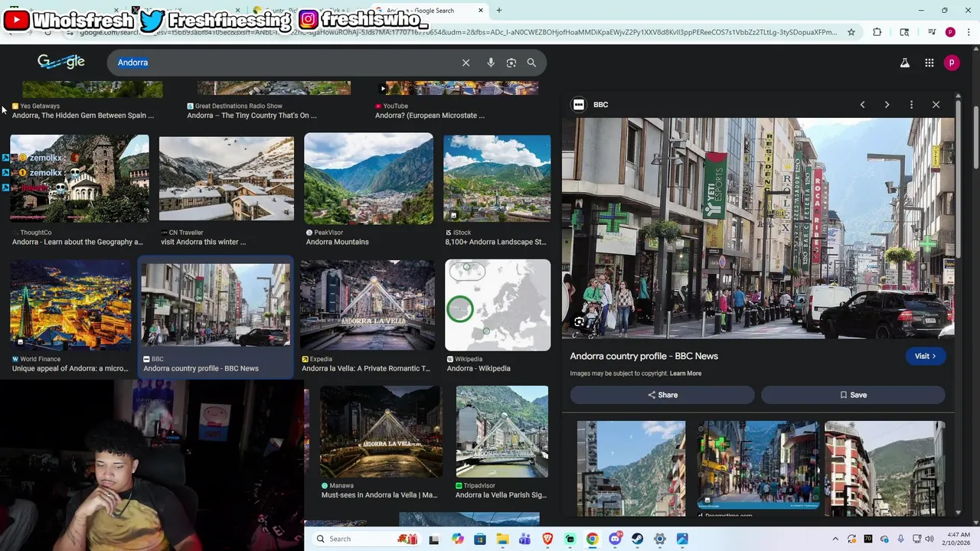Open the Chrome extensions puzzle icon
The image size is (980, 551).
click(x=877, y=32)
